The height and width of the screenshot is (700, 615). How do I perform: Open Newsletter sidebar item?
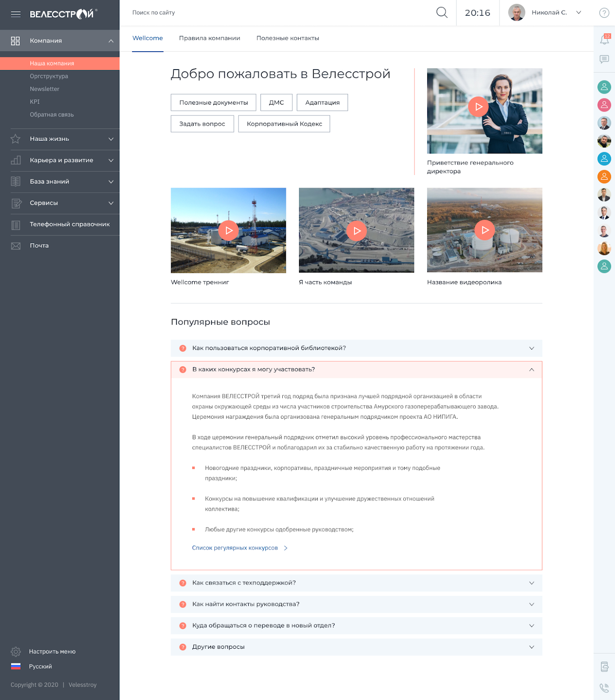click(45, 89)
